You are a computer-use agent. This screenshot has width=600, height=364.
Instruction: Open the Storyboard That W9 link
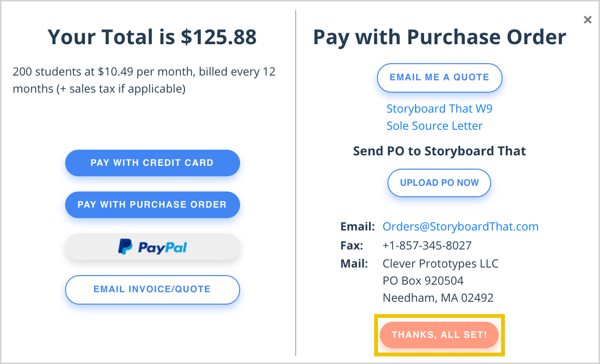pos(439,109)
